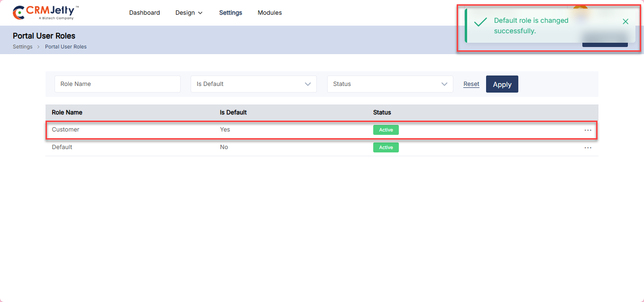The width and height of the screenshot is (644, 302).
Task: Dismiss the success notification with the X
Action: point(625,22)
